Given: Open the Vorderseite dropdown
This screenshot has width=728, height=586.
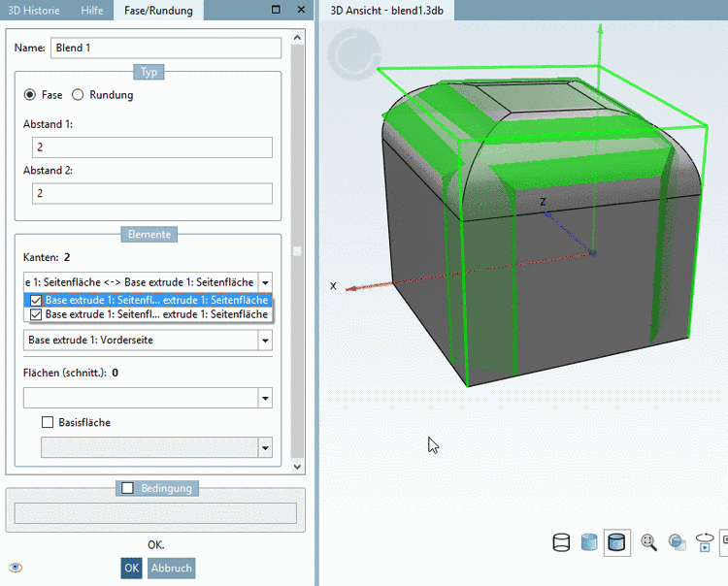Looking at the screenshot, I should pyautogui.click(x=265, y=341).
